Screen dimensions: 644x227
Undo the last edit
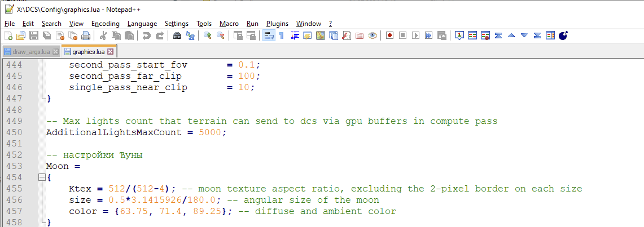[x=147, y=35]
